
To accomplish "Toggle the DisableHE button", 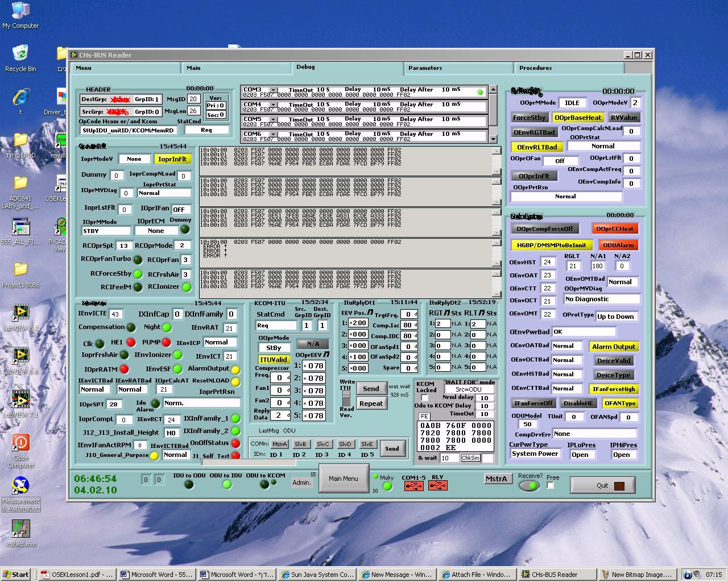I will (x=578, y=403).
